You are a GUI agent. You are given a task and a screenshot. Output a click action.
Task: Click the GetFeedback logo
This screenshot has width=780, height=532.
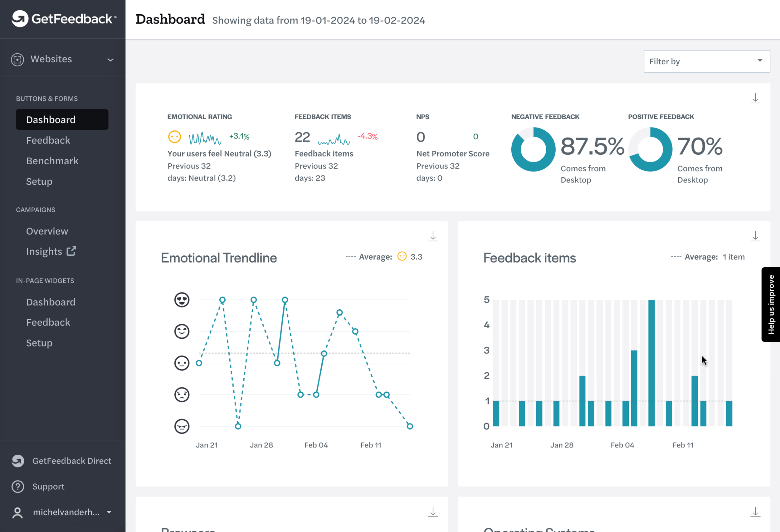click(x=64, y=18)
